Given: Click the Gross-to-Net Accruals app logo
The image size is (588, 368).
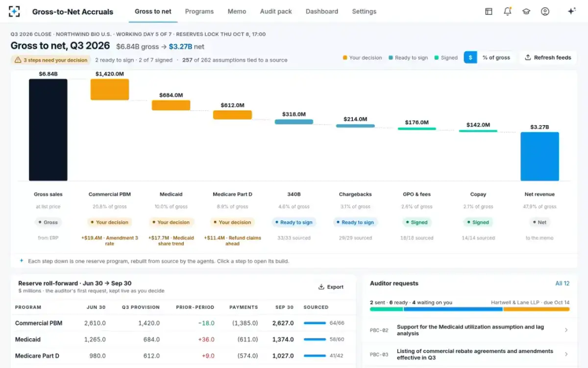Looking at the screenshot, I should [x=14, y=11].
